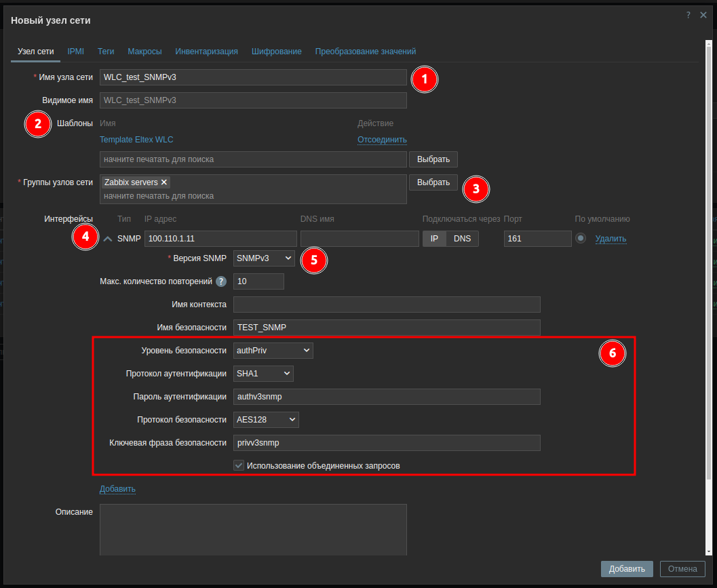Collapse the SNMP interface details chevron
The width and height of the screenshot is (717, 588).
tap(108, 239)
